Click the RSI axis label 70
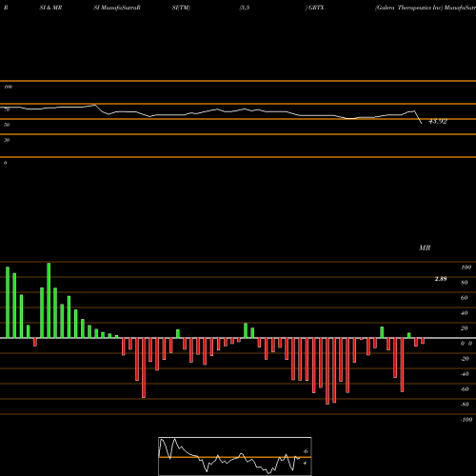This screenshot has height=476, width=476. point(7,109)
